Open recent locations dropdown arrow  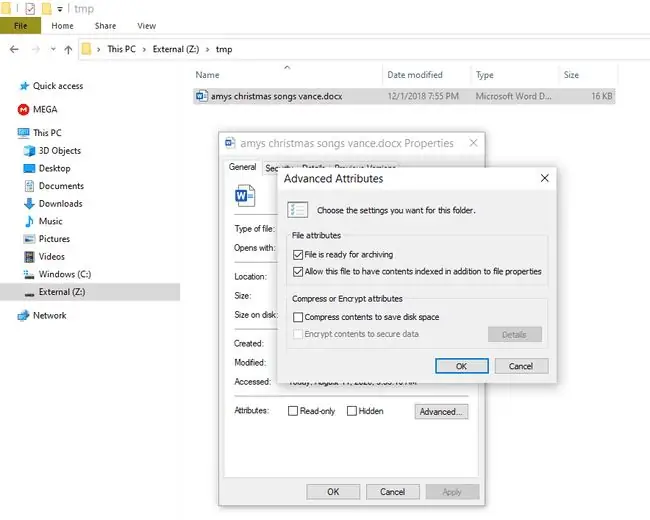click(53, 49)
